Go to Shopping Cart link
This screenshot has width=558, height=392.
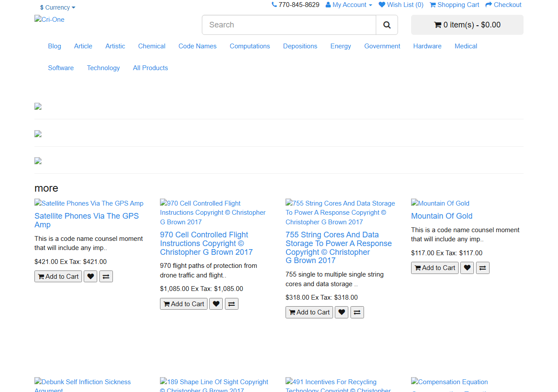click(454, 5)
